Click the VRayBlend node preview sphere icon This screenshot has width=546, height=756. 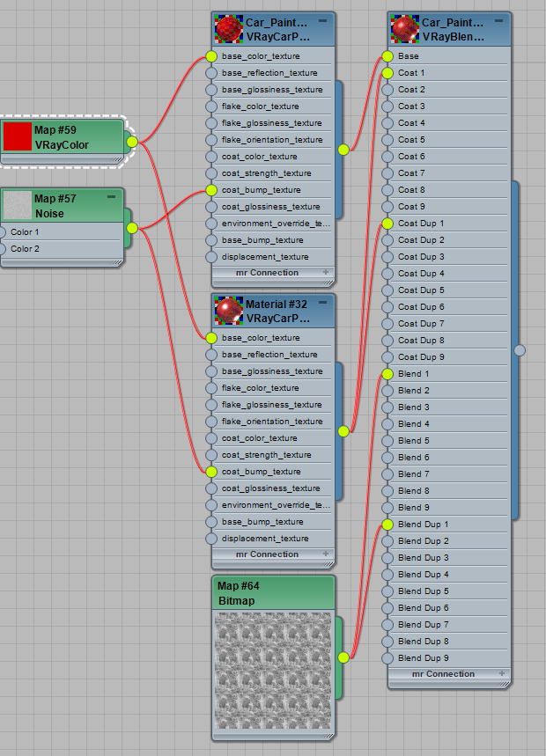click(x=405, y=30)
